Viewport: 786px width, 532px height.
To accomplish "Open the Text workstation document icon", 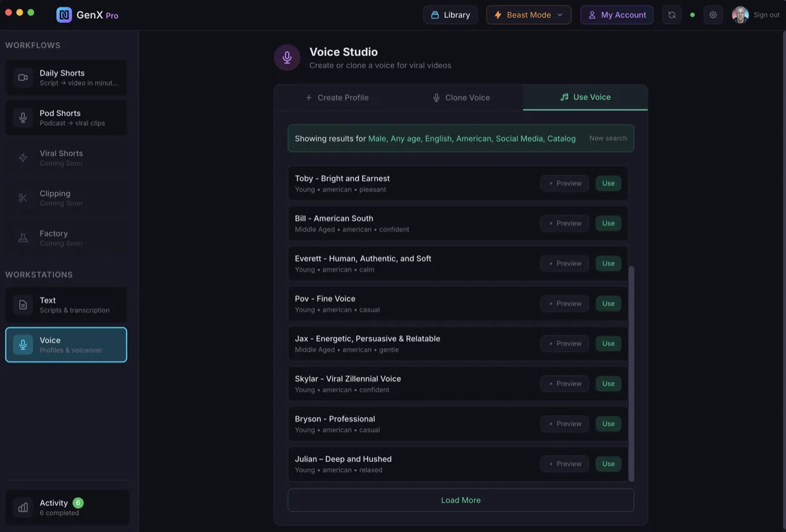I will pyautogui.click(x=22, y=304).
